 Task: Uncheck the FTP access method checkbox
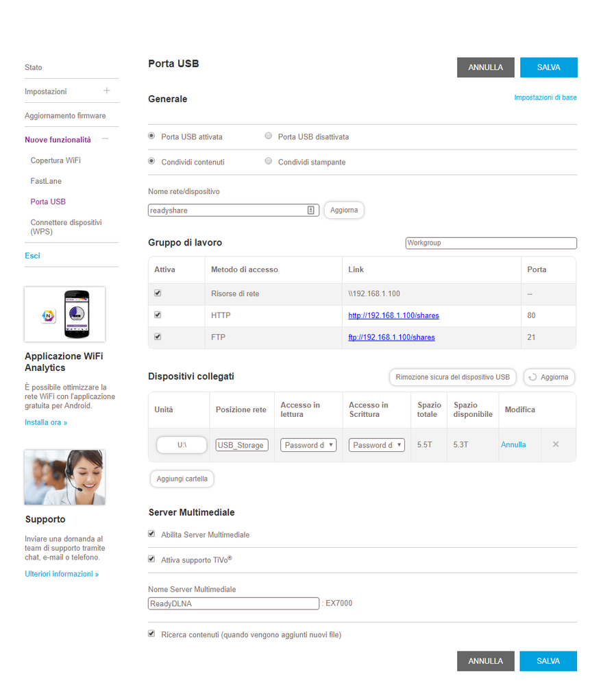pos(158,337)
